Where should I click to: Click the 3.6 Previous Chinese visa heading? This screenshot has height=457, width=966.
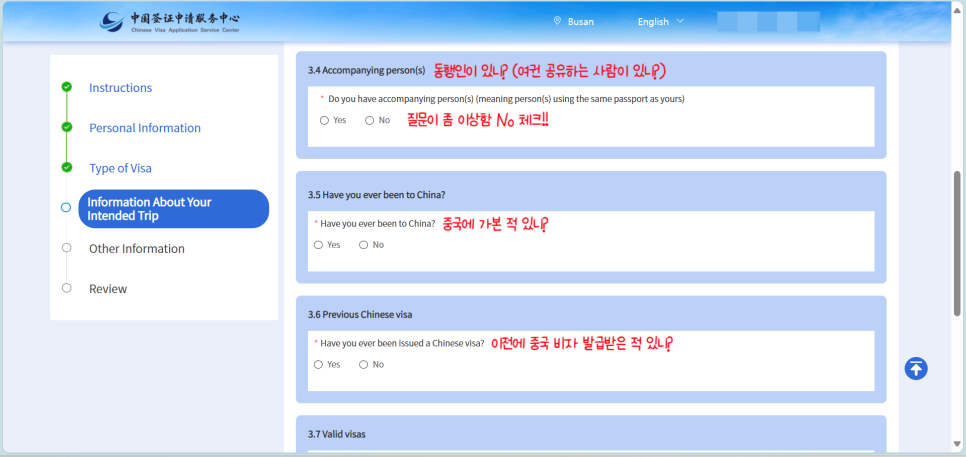360,315
